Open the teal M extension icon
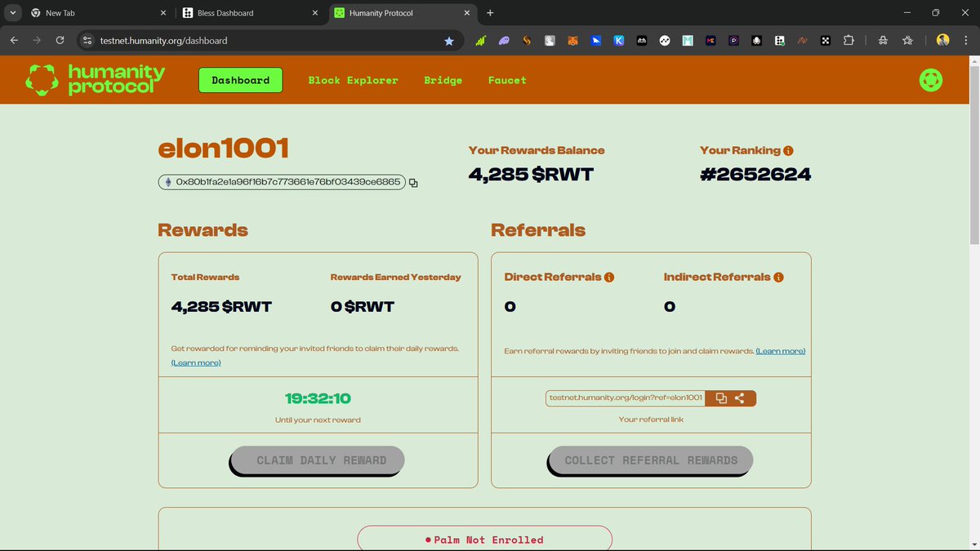The image size is (980, 551). click(688, 40)
